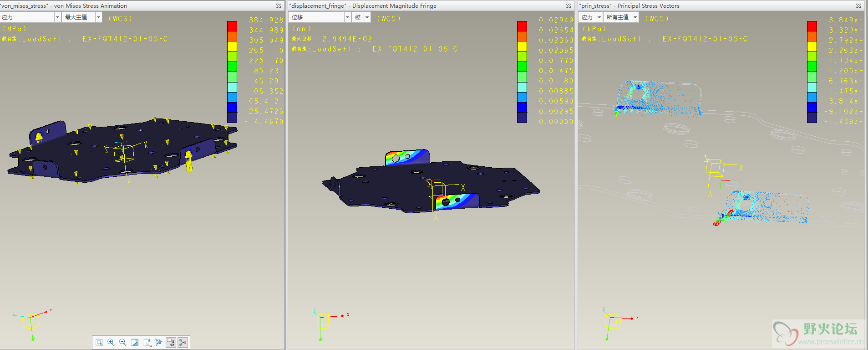868x350 pixels.
Task: Click the Zoom Out magnifier icon
Action: point(123,342)
